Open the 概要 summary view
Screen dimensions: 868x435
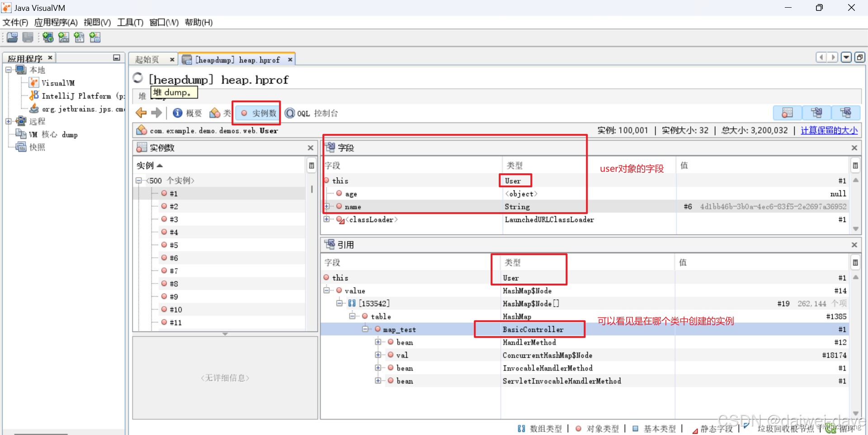(x=188, y=113)
